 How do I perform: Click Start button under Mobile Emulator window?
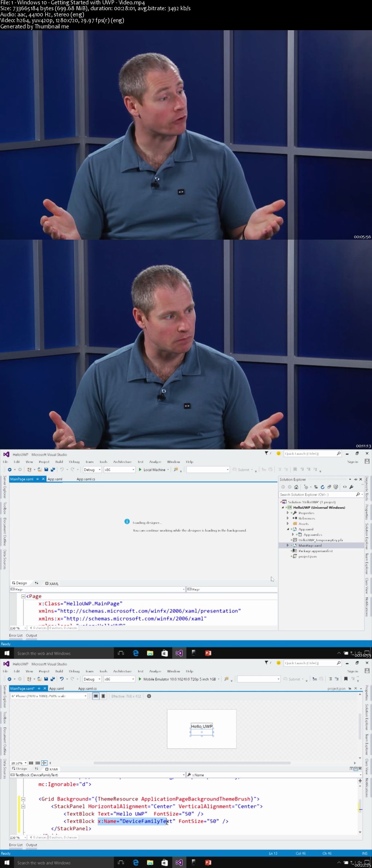7,863
